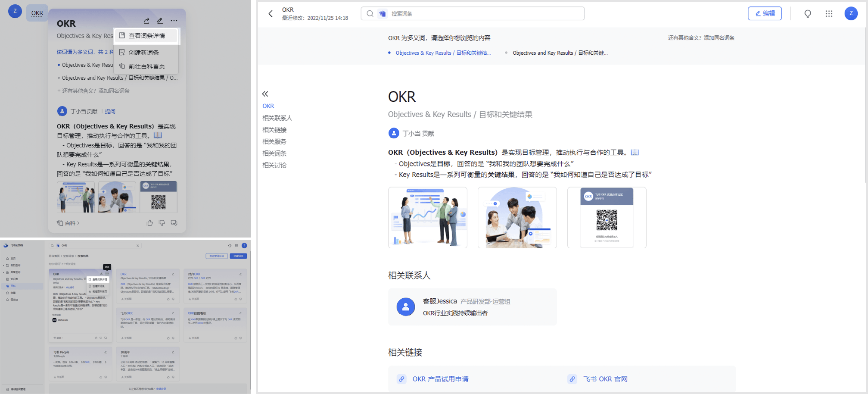Open the 客服Jessica contact card

click(472, 307)
